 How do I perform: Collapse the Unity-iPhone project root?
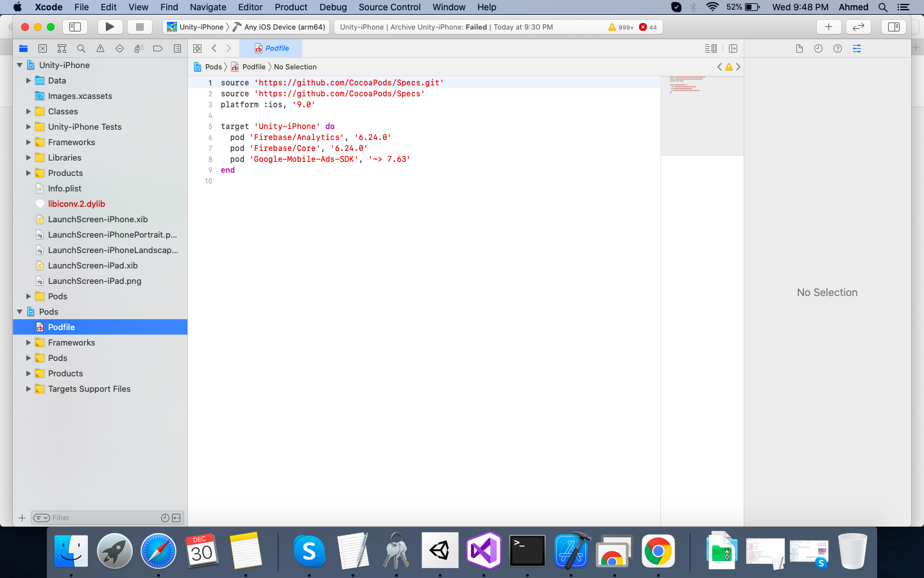(x=20, y=65)
